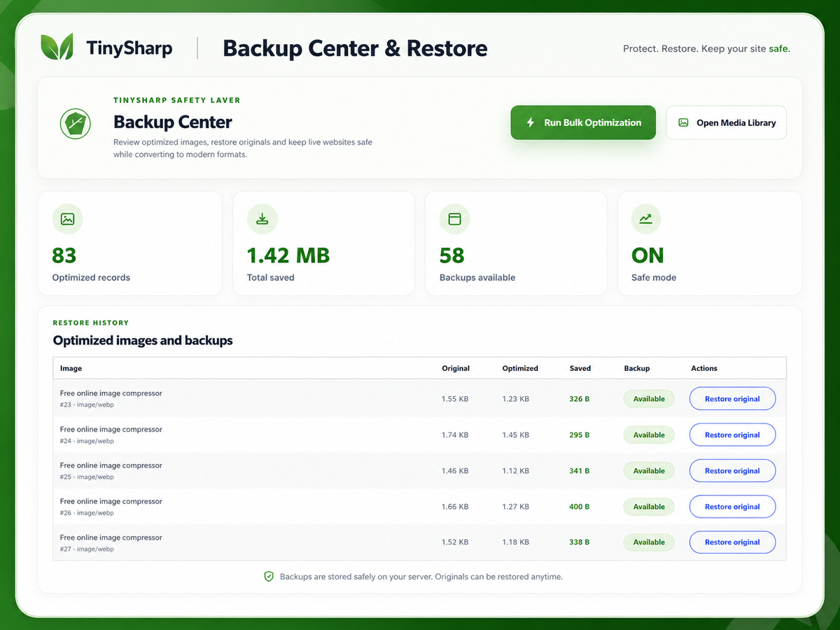This screenshot has width=840, height=630.
Task: Click the Actions column header
Action: coord(704,368)
